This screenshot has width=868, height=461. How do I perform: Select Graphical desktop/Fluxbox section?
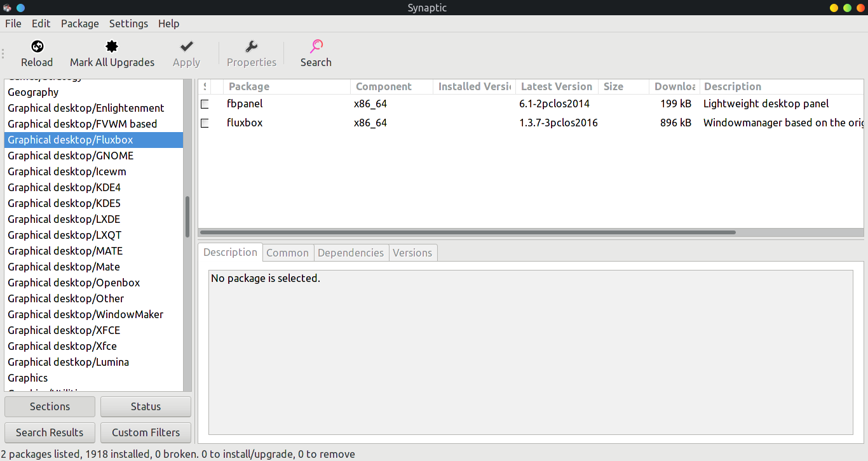(x=93, y=140)
